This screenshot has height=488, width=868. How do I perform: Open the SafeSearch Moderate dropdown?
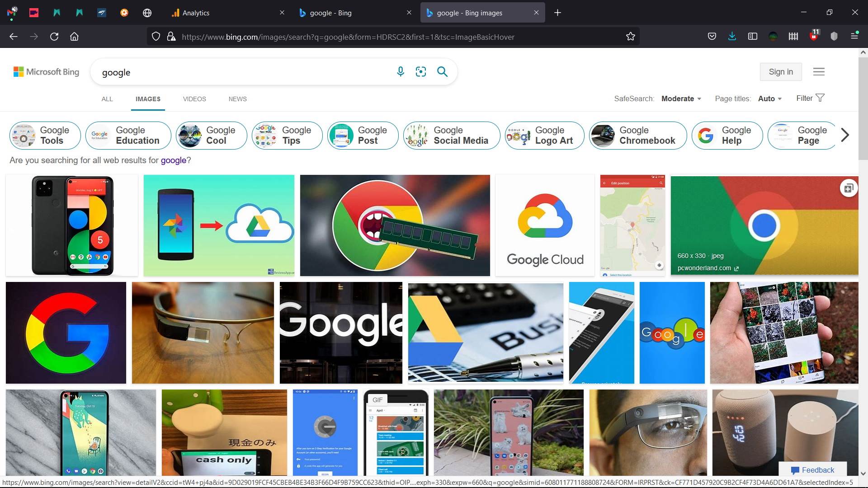680,99
